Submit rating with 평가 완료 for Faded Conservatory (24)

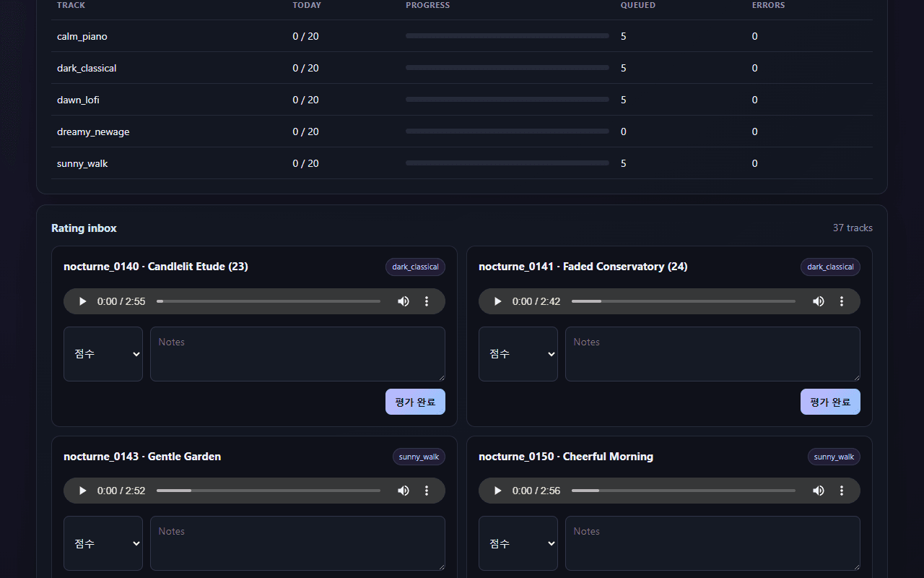[830, 402]
